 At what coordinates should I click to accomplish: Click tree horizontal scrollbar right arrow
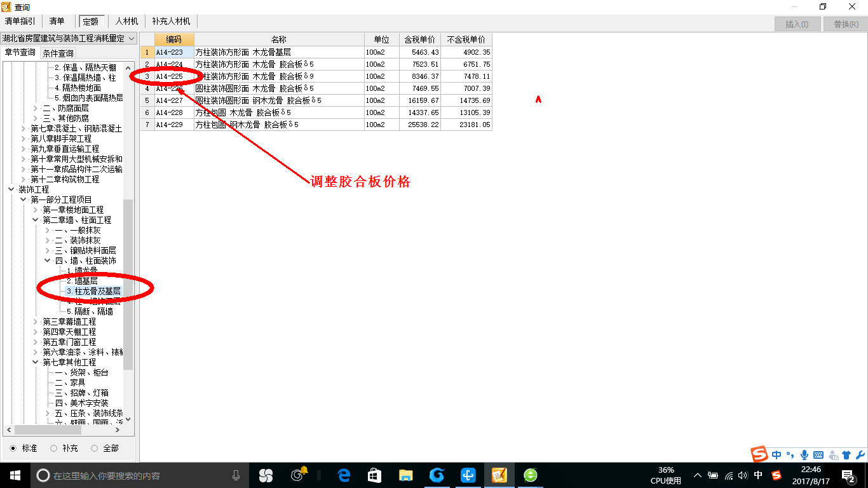[x=118, y=429]
